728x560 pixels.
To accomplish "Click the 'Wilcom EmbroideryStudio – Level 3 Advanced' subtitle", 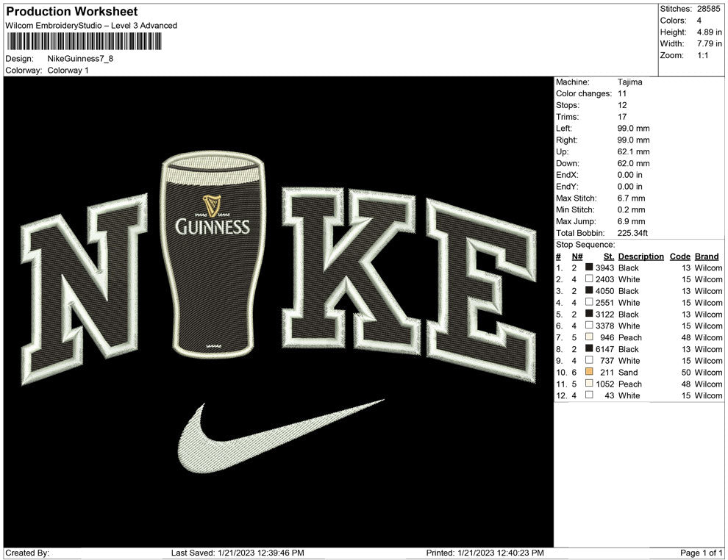I will tap(91, 26).
